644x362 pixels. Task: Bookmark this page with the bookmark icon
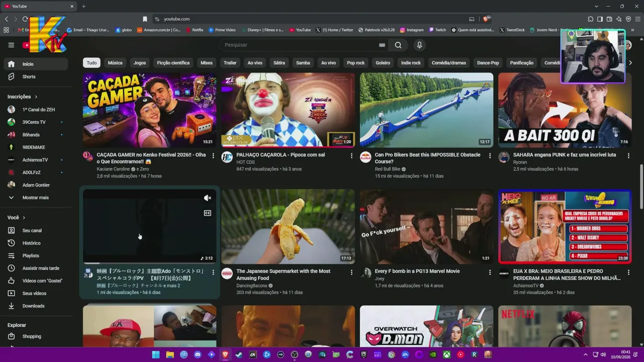tap(145, 19)
